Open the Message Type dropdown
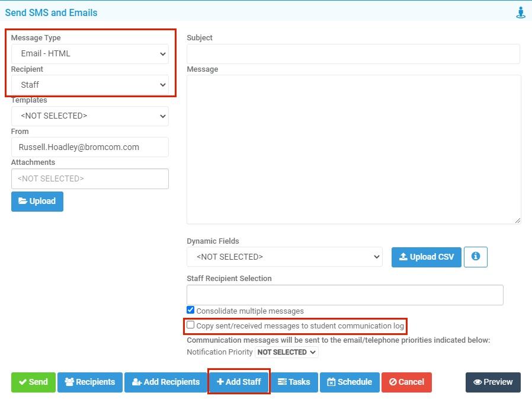The height and width of the screenshot is (402, 532). coord(90,53)
